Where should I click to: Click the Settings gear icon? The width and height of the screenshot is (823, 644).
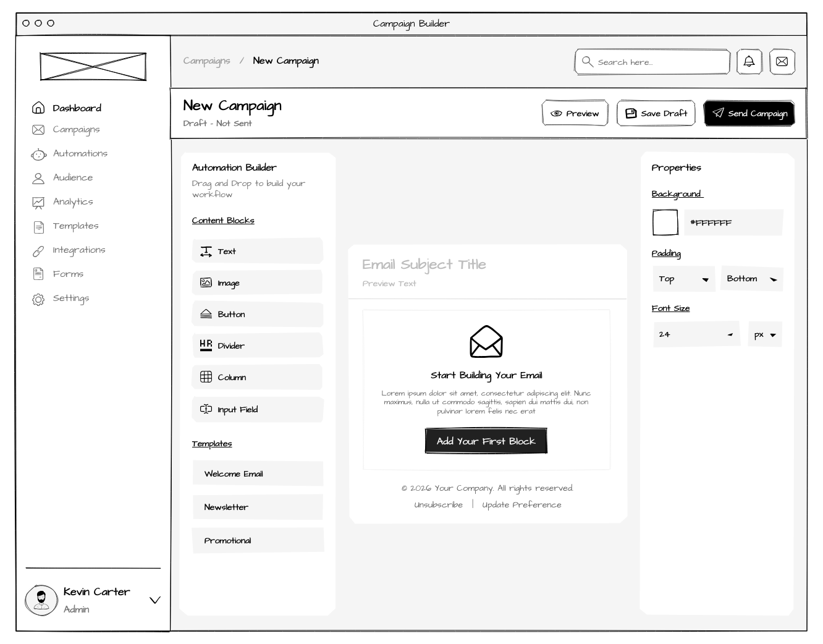point(38,299)
